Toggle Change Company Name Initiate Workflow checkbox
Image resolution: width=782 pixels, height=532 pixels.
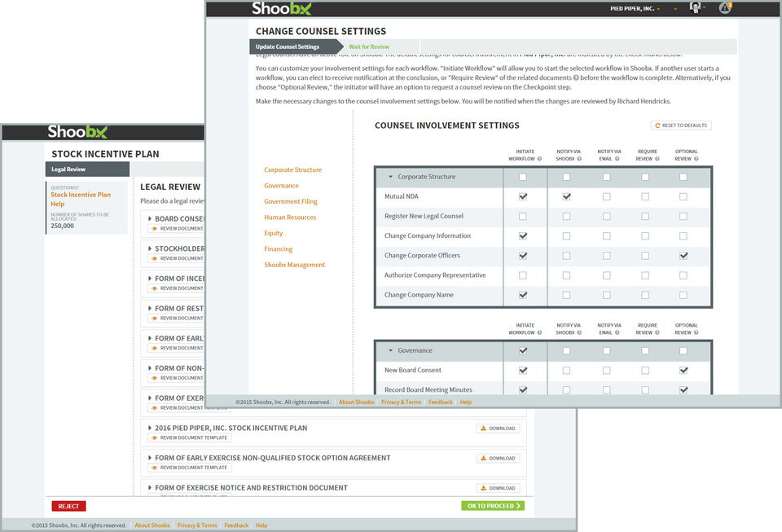click(523, 295)
